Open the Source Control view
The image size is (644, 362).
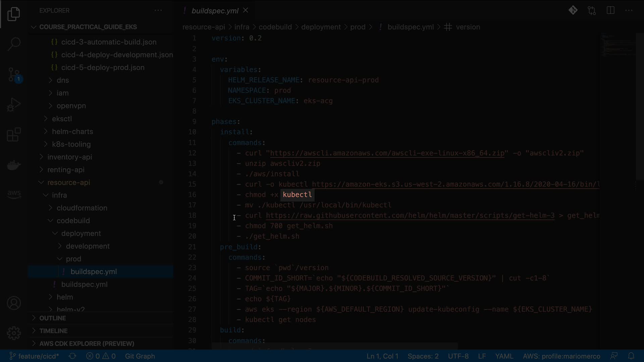tap(14, 74)
